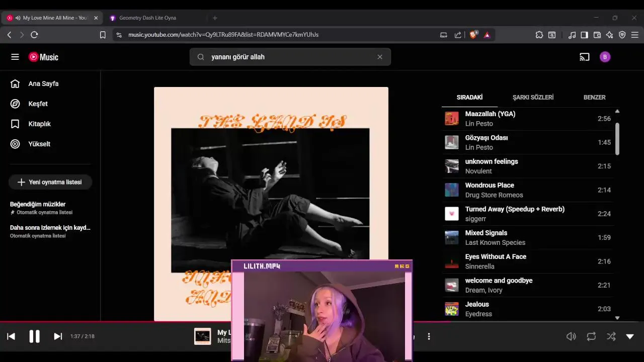This screenshot has height=362, width=644.
Task: Click the YouTube Music logo
Action: [43, 57]
